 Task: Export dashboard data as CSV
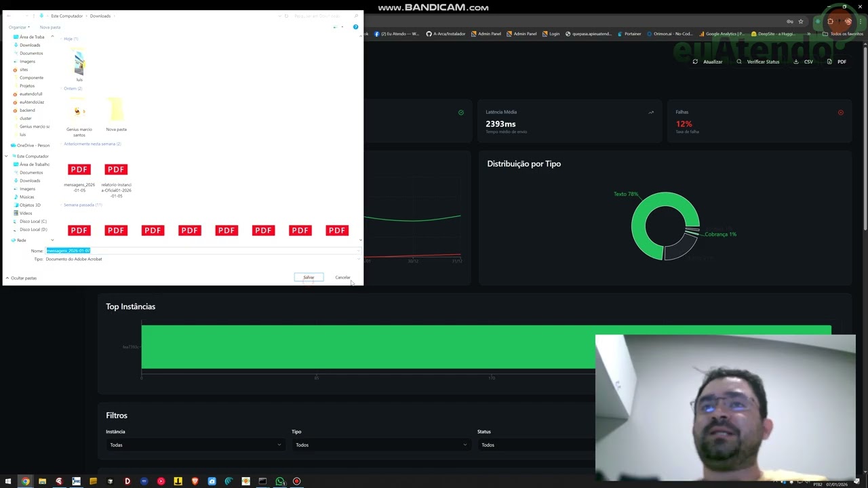click(804, 62)
